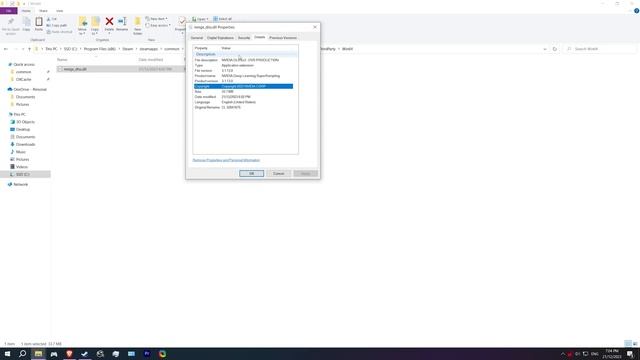Open the Windows Start menu
This screenshot has width=640, height=360.
7,354
